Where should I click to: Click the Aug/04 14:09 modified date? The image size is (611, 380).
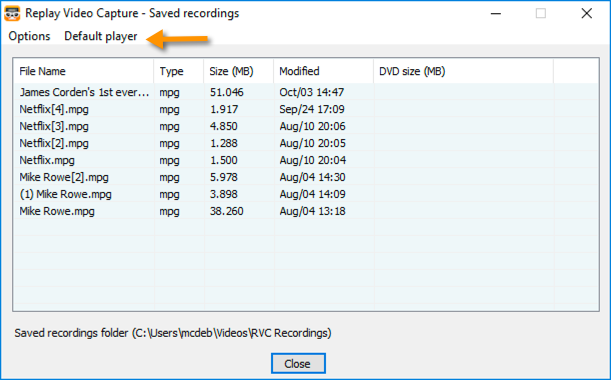(313, 194)
